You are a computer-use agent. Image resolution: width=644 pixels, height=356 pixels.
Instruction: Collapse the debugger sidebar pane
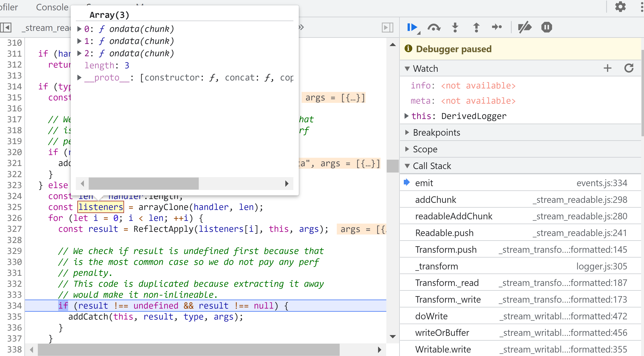(387, 27)
